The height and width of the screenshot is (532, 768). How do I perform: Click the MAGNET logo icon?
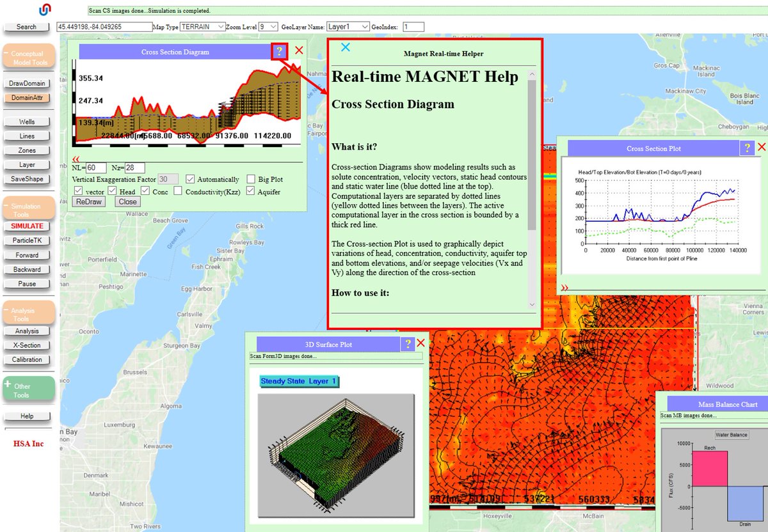tap(44, 10)
